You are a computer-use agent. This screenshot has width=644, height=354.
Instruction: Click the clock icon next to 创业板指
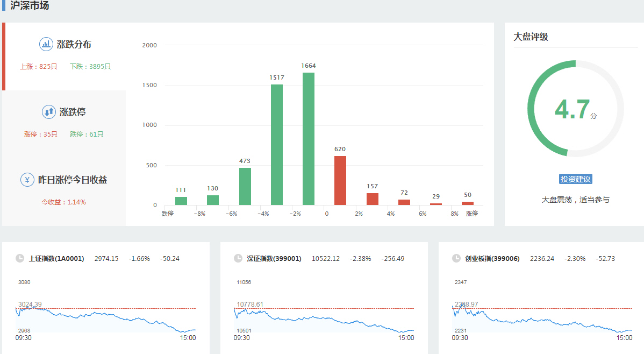click(456, 258)
